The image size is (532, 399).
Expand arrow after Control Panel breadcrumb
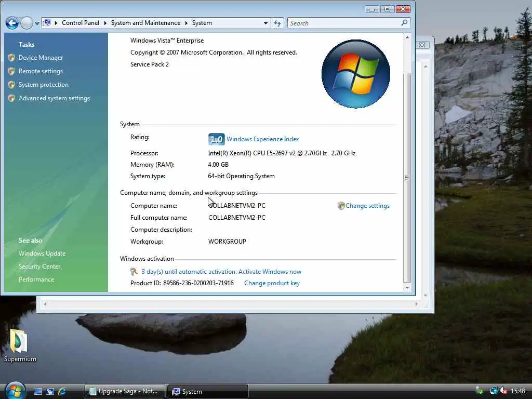105,23
